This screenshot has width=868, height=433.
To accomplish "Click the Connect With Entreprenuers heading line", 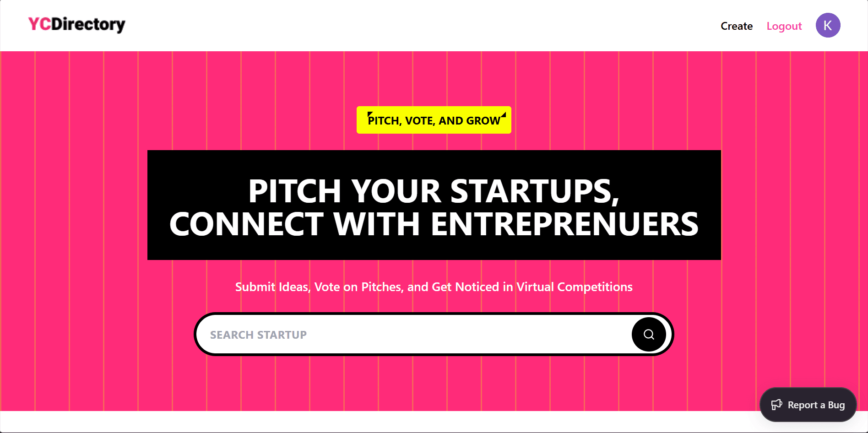I will pos(434,224).
